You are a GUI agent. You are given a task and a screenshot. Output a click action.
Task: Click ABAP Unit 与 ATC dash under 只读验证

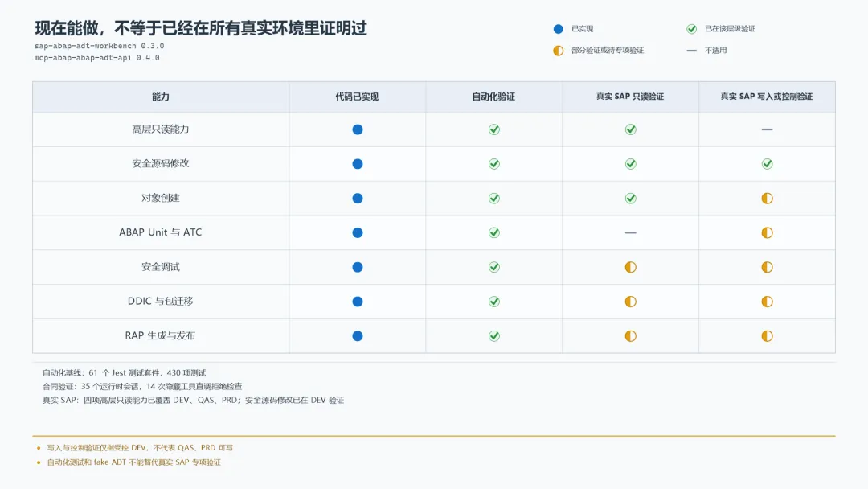(631, 232)
